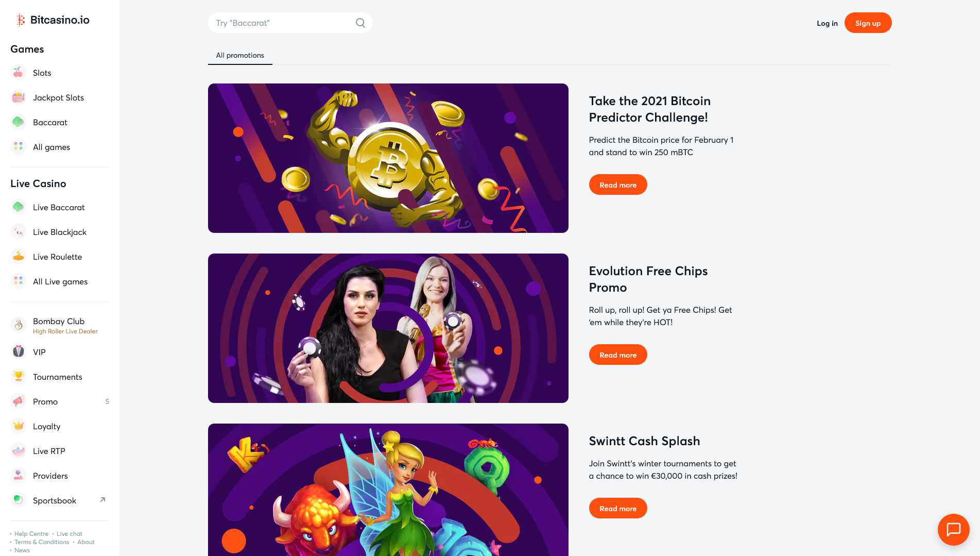Click the Live Roulette wheel icon
The height and width of the screenshot is (556, 980).
(x=19, y=257)
